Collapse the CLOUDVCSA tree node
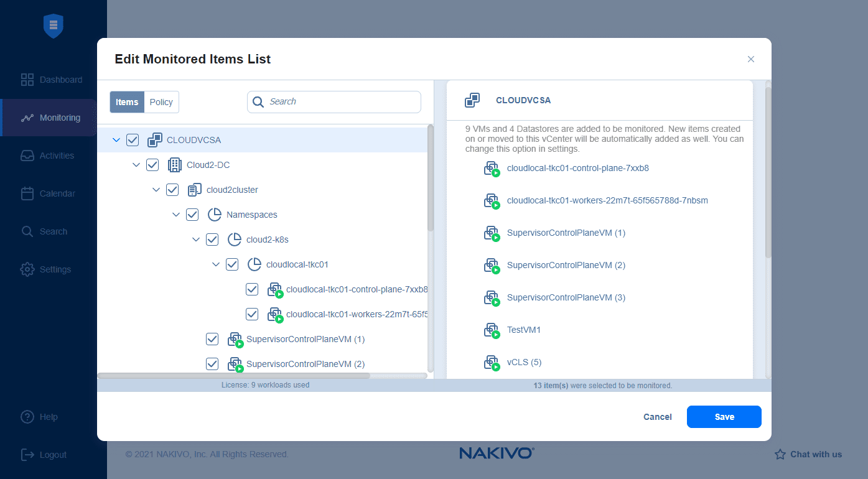The width and height of the screenshot is (868, 479). pyautogui.click(x=116, y=140)
